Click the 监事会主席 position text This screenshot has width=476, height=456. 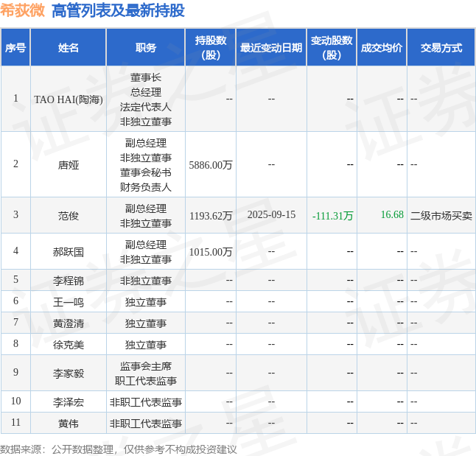(x=146, y=366)
